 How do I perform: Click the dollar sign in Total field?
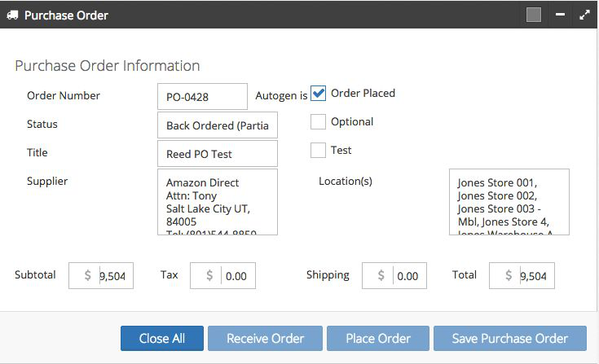509,275
